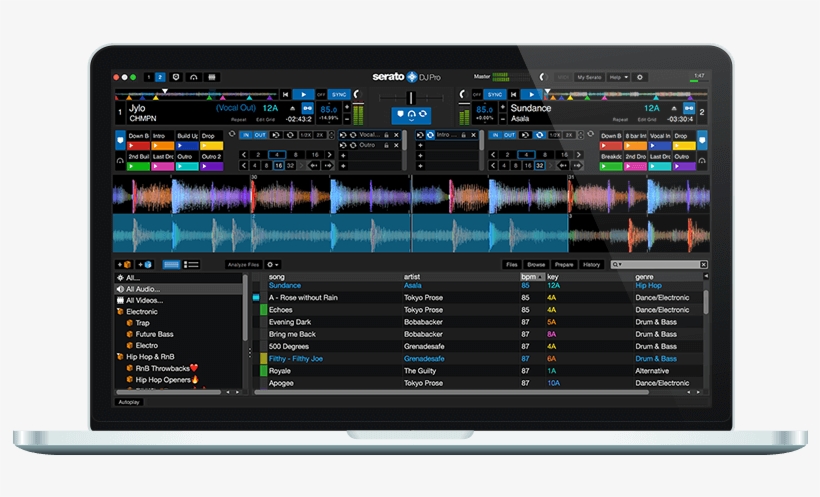Click deck 1 track overview waveform strip
The image size is (820, 497).
tap(196, 95)
